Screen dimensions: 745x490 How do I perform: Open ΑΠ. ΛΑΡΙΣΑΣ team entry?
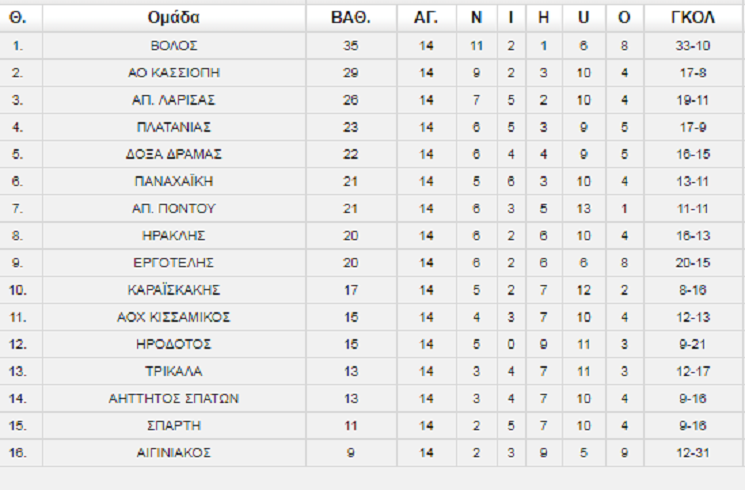coord(174,100)
